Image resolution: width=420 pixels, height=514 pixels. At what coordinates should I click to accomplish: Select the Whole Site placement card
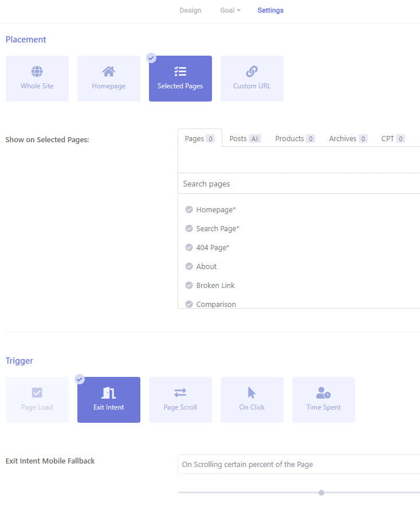click(x=37, y=79)
